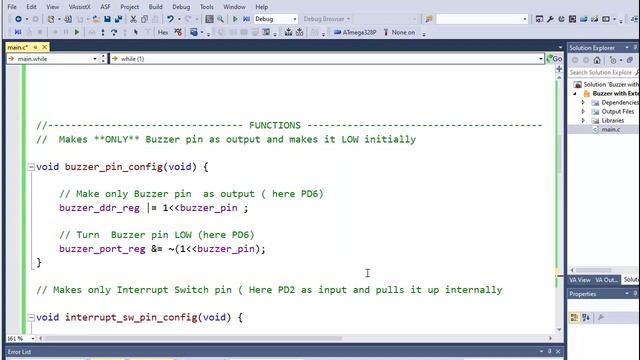Click Start Without Debugging green arrow

click(x=235, y=19)
